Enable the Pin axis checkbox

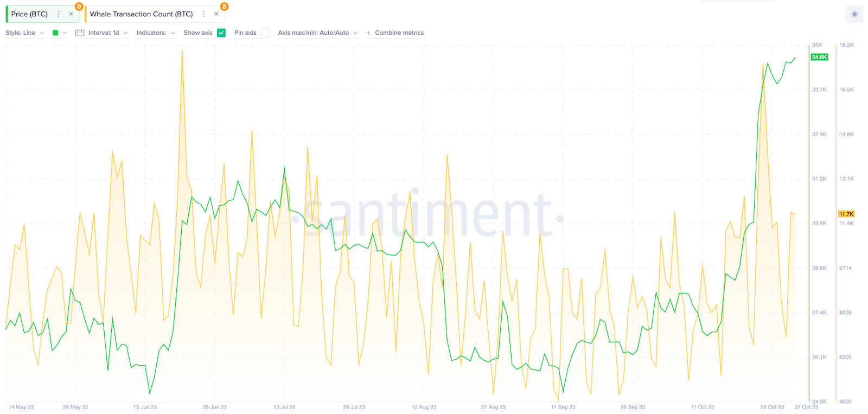[265, 33]
